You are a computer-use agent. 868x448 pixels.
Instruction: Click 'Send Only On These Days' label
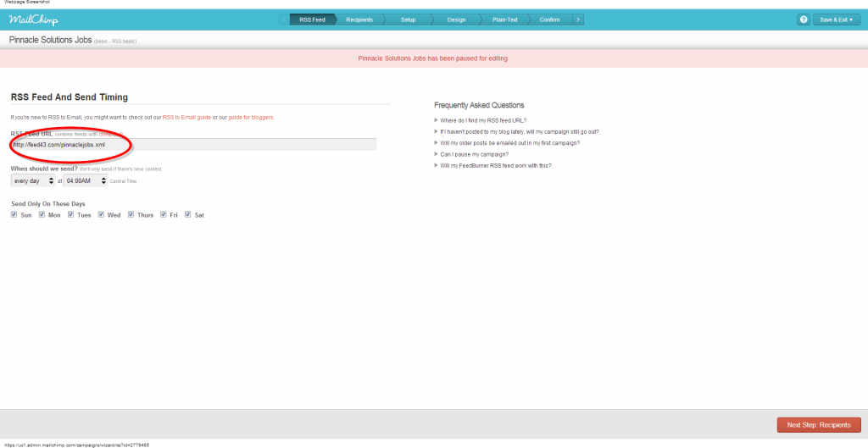48,203
